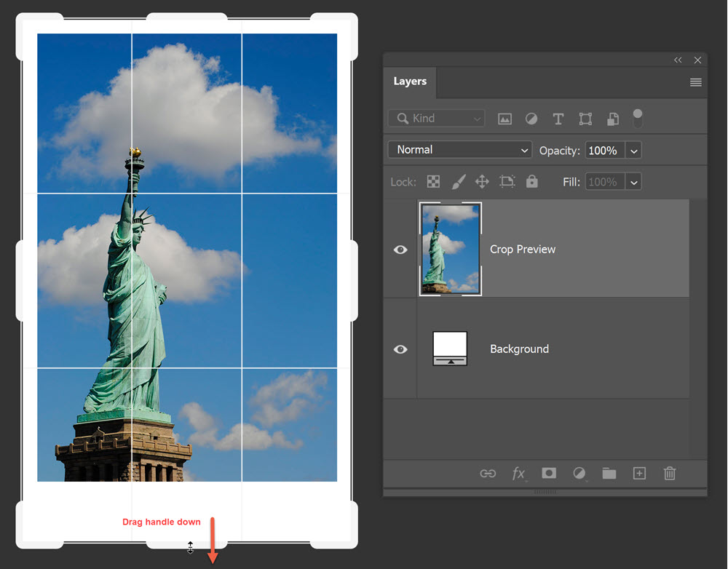This screenshot has width=728, height=569.
Task: Click the left middle crop handle
Action: click(20, 280)
